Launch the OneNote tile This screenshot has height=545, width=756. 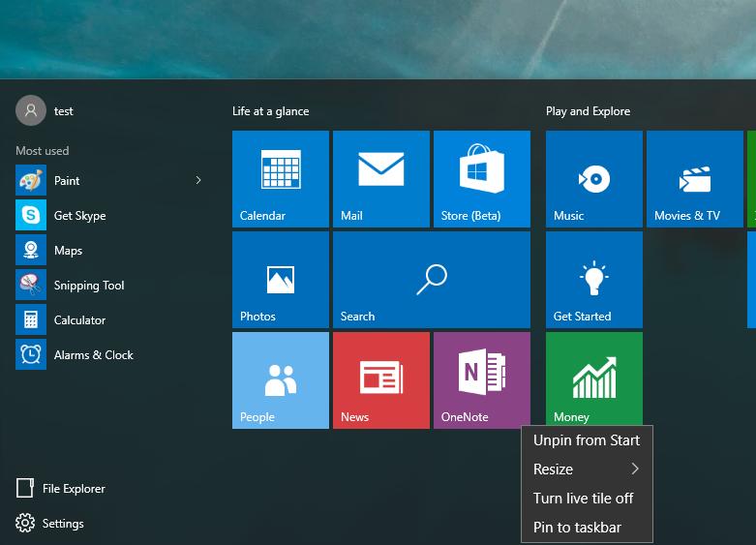(482, 380)
